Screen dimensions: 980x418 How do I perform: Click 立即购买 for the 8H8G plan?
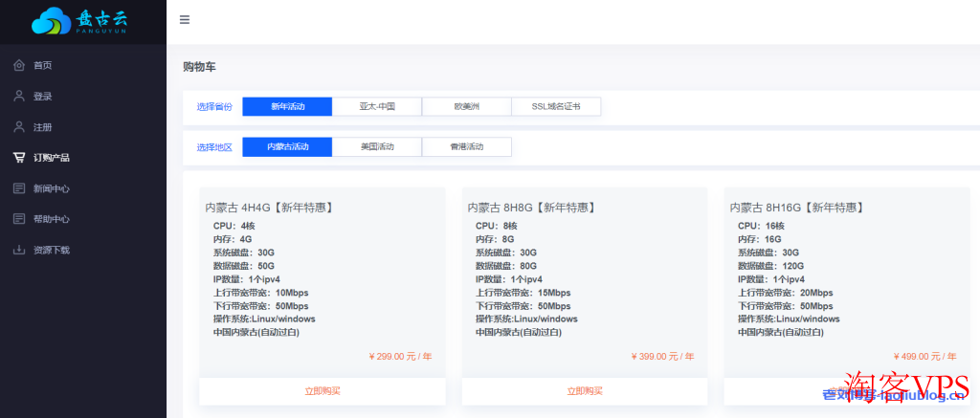[x=585, y=391]
